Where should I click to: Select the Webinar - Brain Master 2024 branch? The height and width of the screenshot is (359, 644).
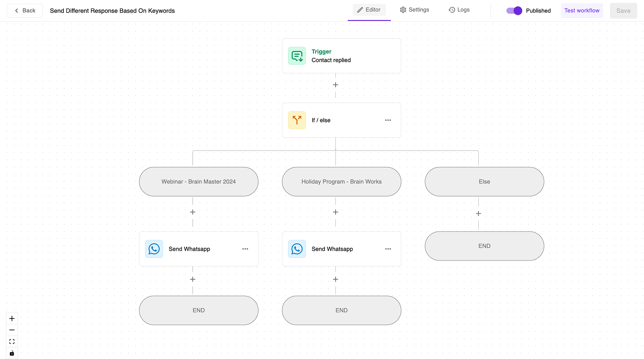[198, 181]
